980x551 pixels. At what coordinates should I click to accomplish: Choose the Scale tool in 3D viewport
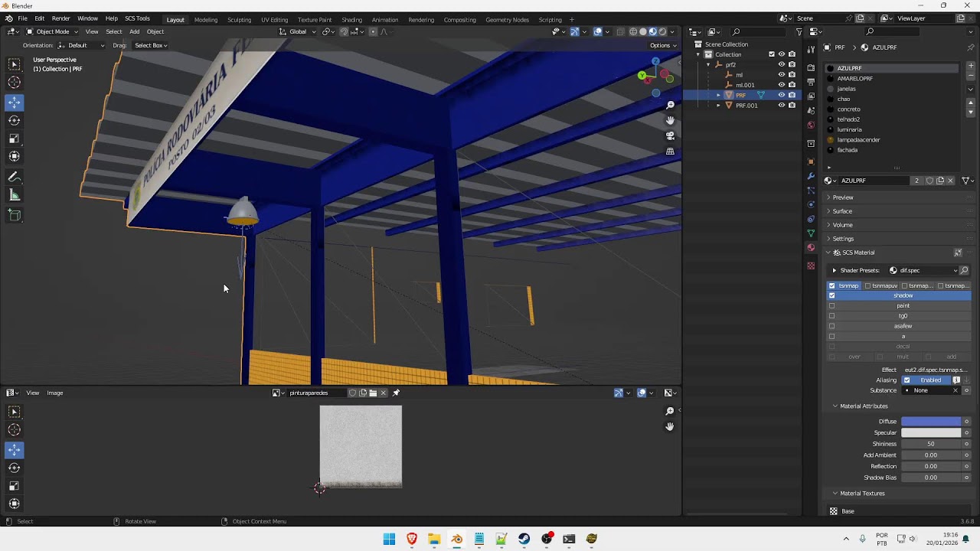15,139
